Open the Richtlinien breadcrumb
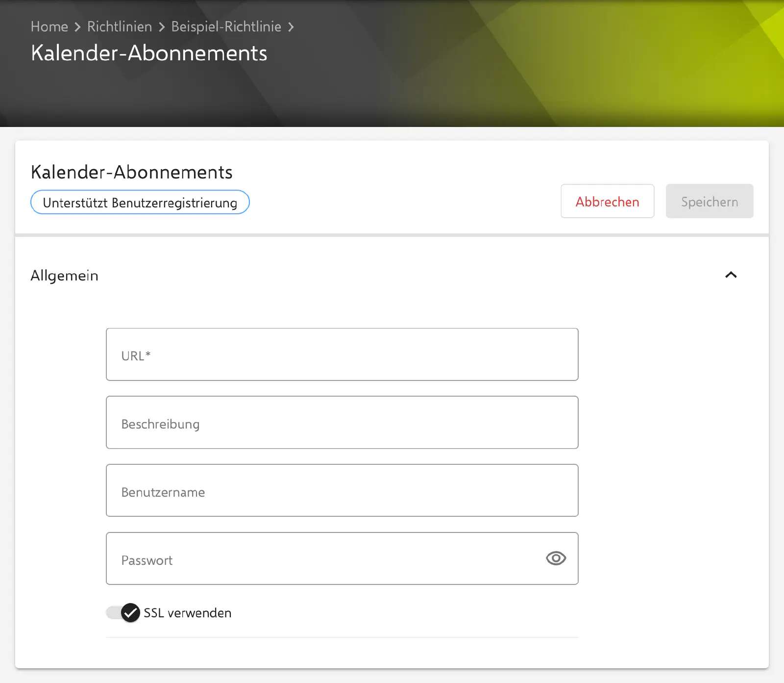This screenshot has width=784, height=683. tap(120, 26)
